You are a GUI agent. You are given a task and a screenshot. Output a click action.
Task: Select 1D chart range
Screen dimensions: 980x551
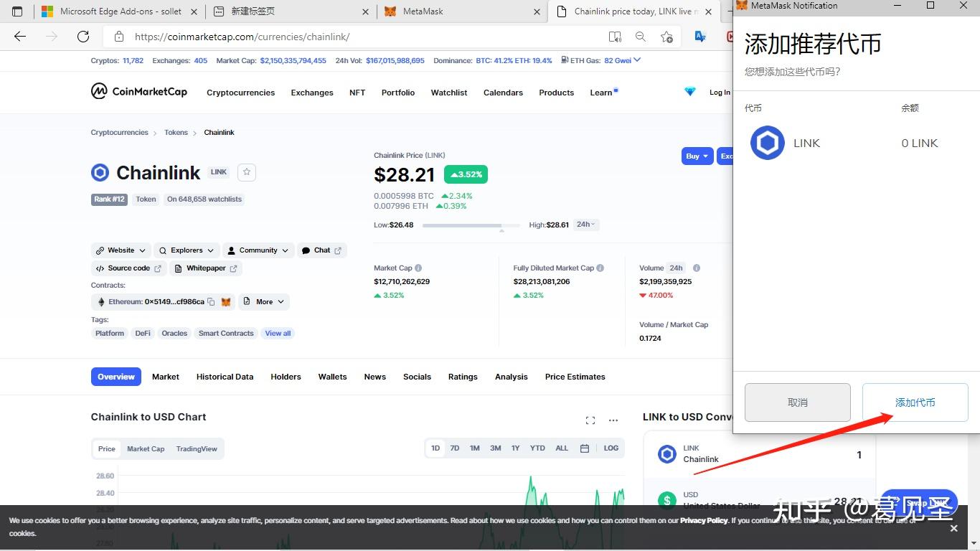(435, 448)
